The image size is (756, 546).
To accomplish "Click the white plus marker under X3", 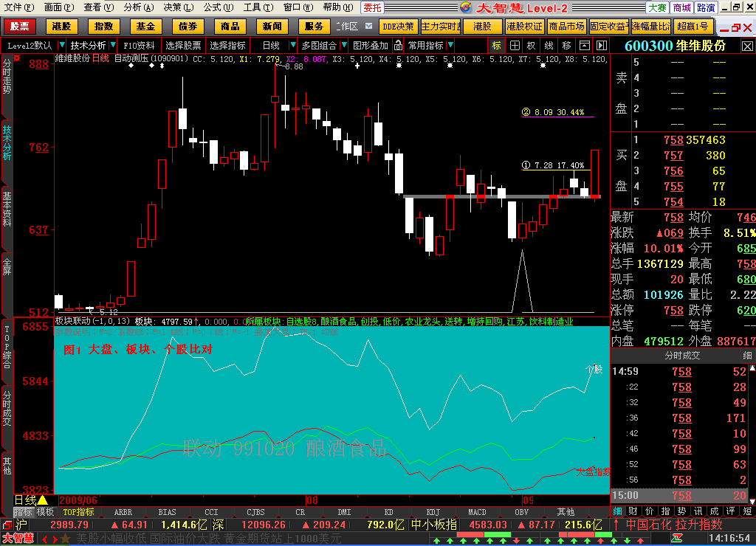I will (x=357, y=66).
